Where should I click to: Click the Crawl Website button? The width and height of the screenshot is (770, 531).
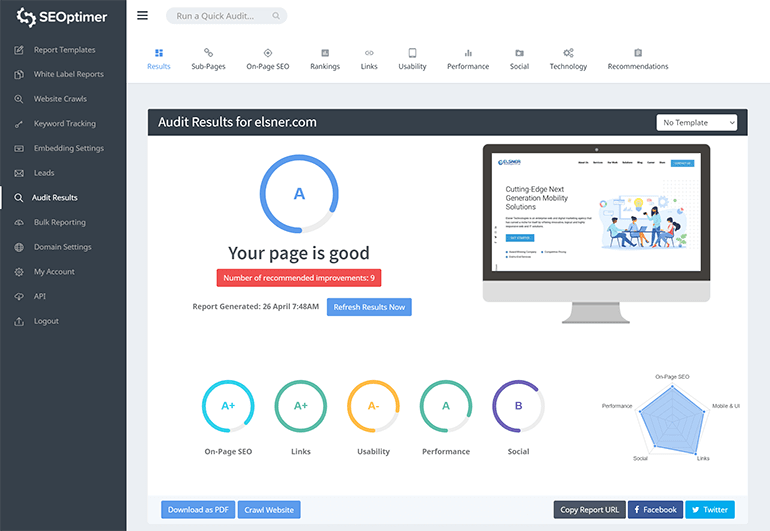(x=269, y=510)
